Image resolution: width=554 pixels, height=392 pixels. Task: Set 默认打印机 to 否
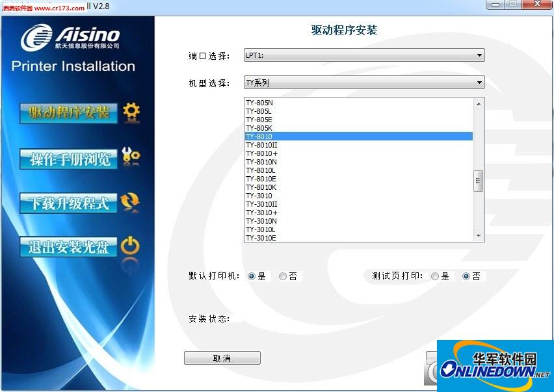pos(283,276)
